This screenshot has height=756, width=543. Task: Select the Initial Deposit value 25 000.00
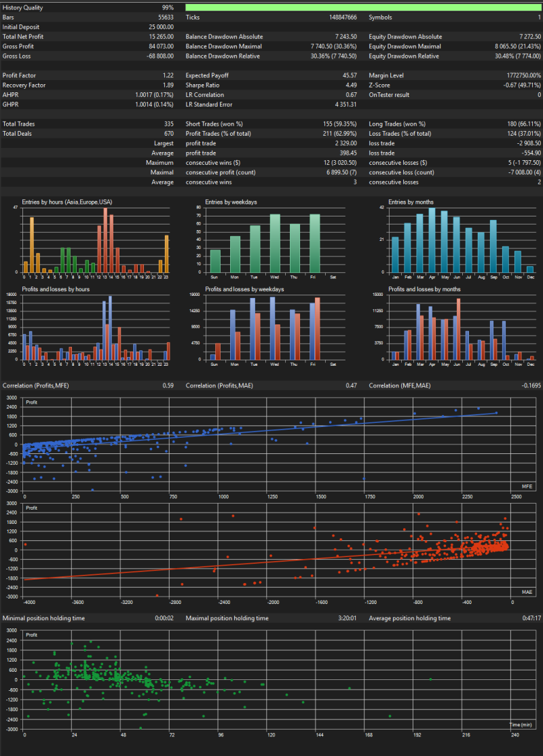pos(161,27)
